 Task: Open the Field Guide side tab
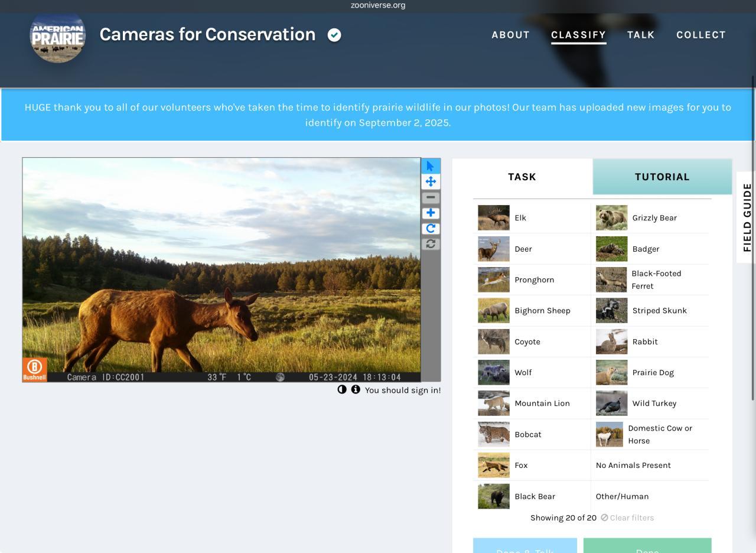click(x=747, y=217)
